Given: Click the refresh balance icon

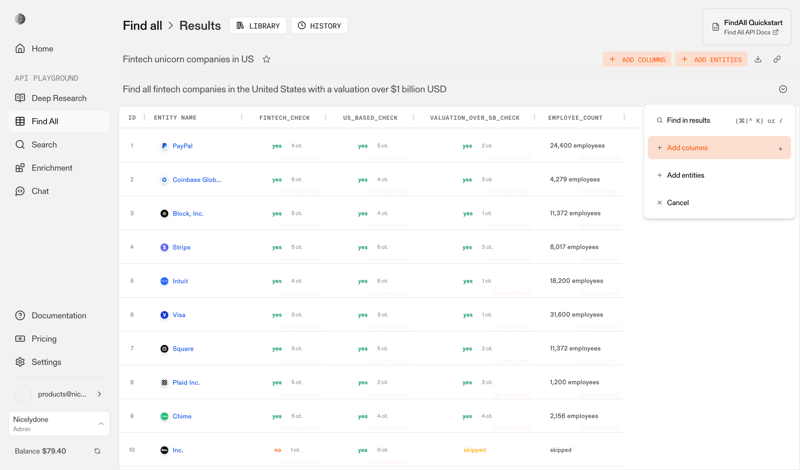Looking at the screenshot, I should [97, 451].
